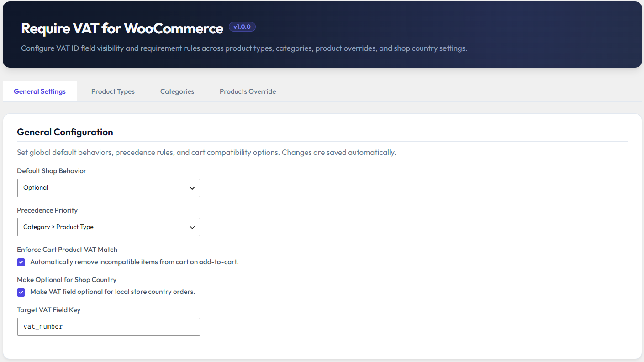
Task: Go to the Products Override tab
Action: click(x=248, y=91)
